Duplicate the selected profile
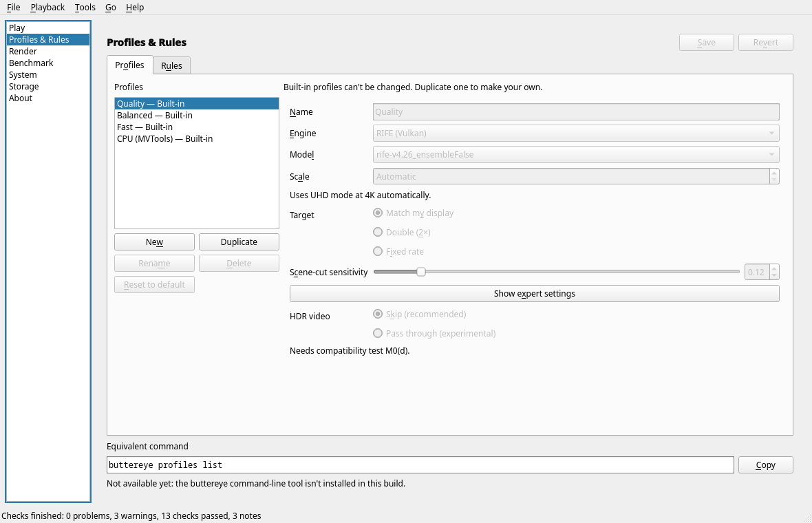The width and height of the screenshot is (812, 523). [x=239, y=242]
